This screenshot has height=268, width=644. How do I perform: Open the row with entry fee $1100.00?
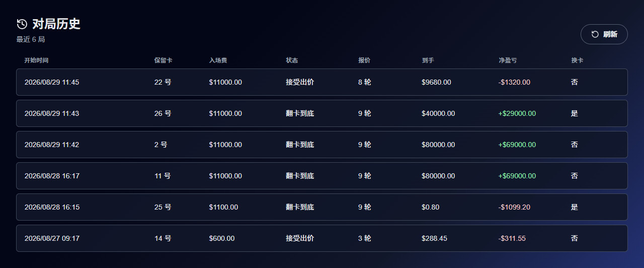point(322,207)
